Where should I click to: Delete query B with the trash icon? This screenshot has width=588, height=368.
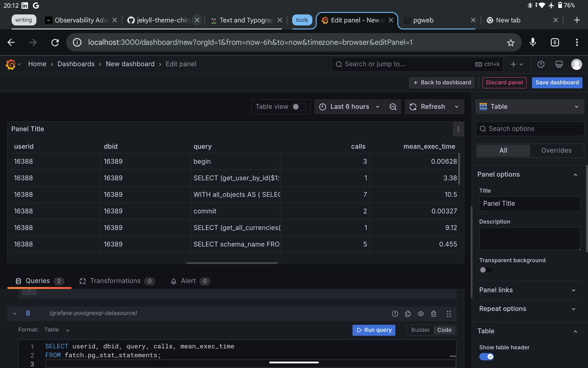433,313
